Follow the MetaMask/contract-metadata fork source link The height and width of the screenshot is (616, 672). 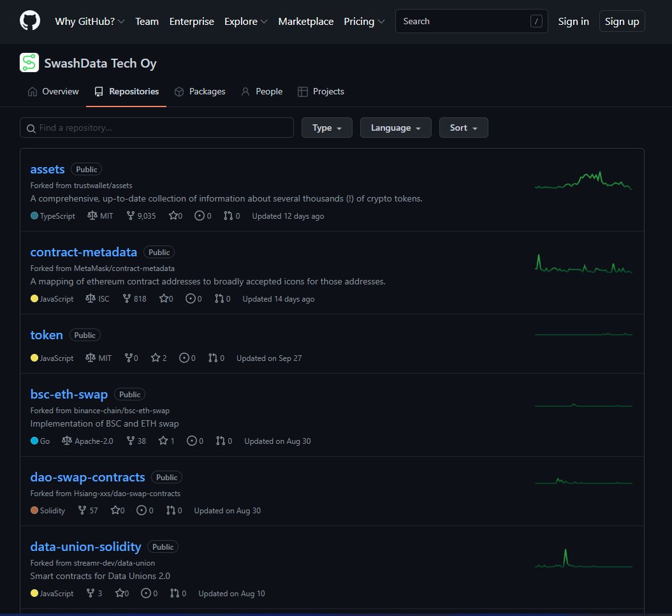[x=124, y=268]
